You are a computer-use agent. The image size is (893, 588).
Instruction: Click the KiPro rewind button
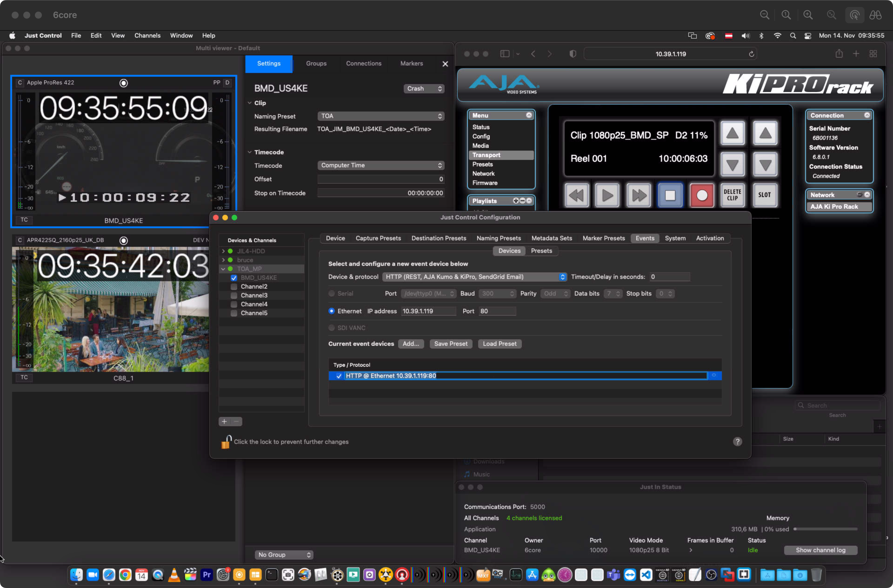pyautogui.click(x=576, y=196)
